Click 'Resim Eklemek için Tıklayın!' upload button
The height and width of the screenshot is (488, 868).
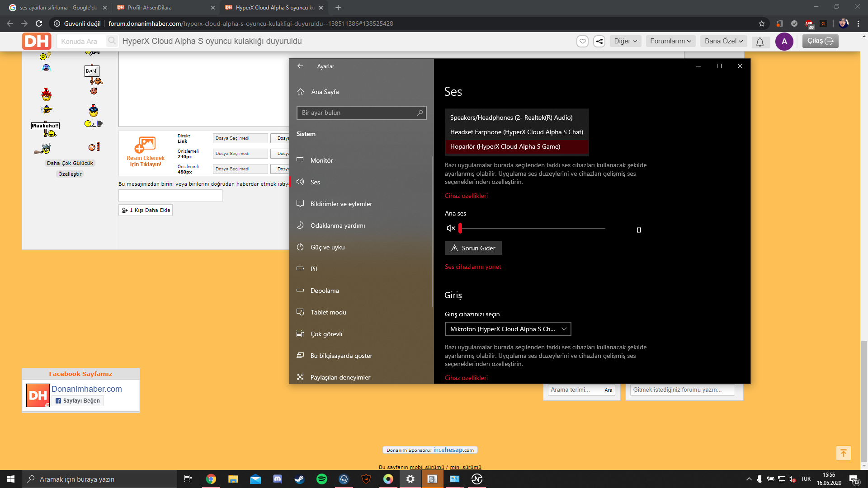coord(146,152)
